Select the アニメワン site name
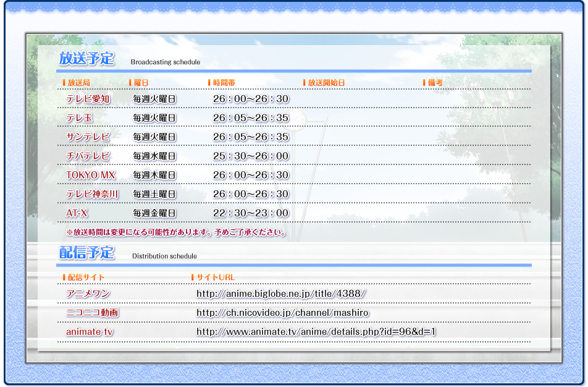This screenshot has height=387, width=588. [x=88, y=294]
